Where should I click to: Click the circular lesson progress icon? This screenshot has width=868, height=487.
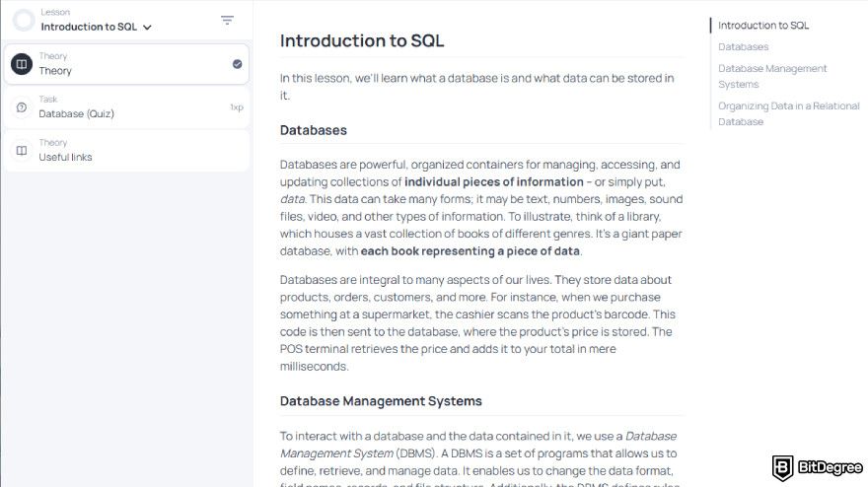[x=24, y=21]
